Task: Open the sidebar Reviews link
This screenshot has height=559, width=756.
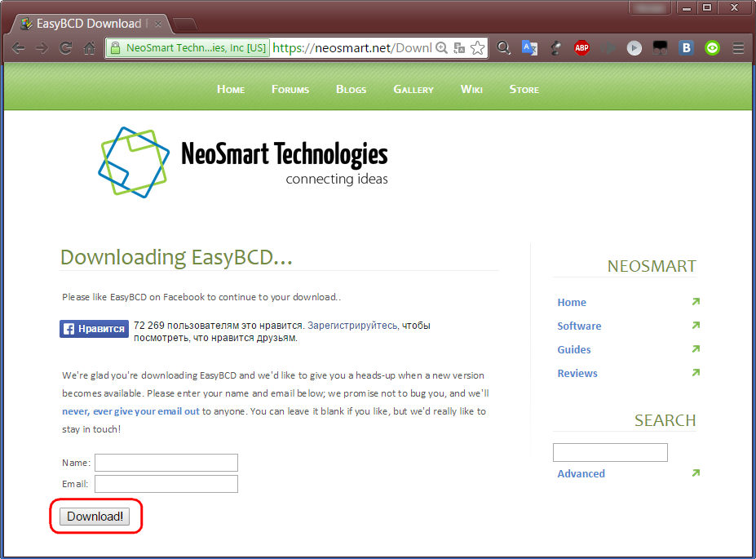Action: [577, 373]
